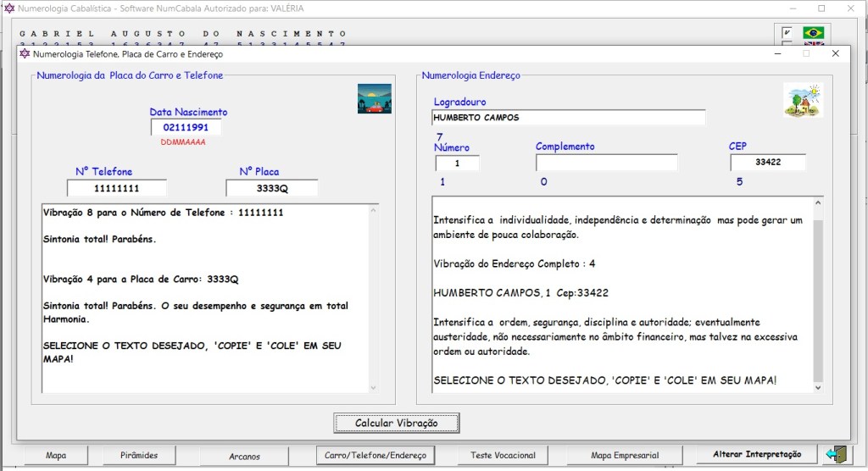Open Mapa Empresarial section
The width and height of the screenshot is (868, 471).
pos(625,455)
